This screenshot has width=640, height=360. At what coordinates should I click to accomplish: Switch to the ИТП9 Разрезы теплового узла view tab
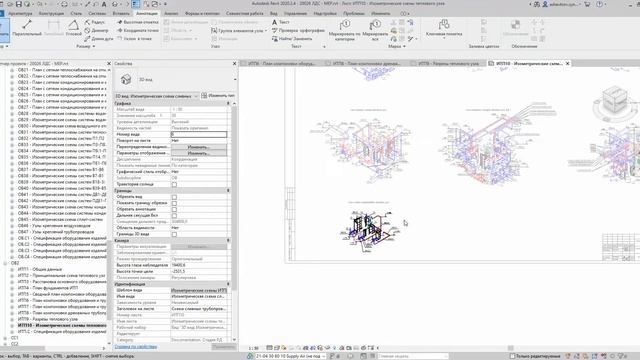pos(448,64)
